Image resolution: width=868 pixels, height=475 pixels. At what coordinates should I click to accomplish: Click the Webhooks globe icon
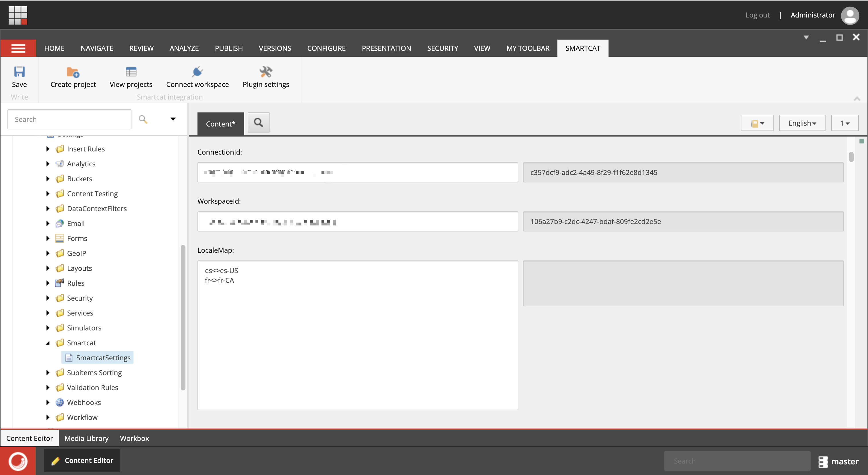tap(60, 402)
